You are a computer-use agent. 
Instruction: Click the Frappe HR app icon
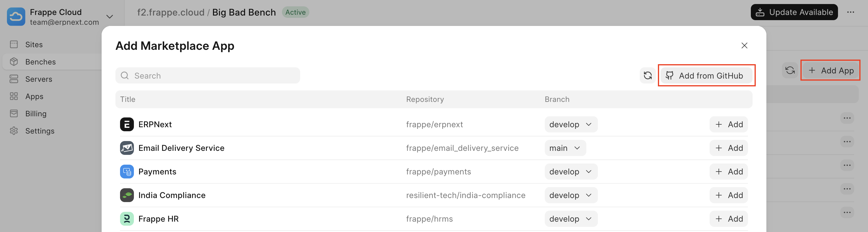coord(127,219)
